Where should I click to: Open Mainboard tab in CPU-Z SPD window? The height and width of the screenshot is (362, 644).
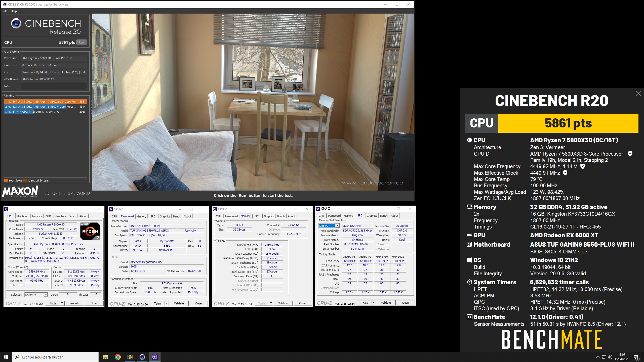334,216
